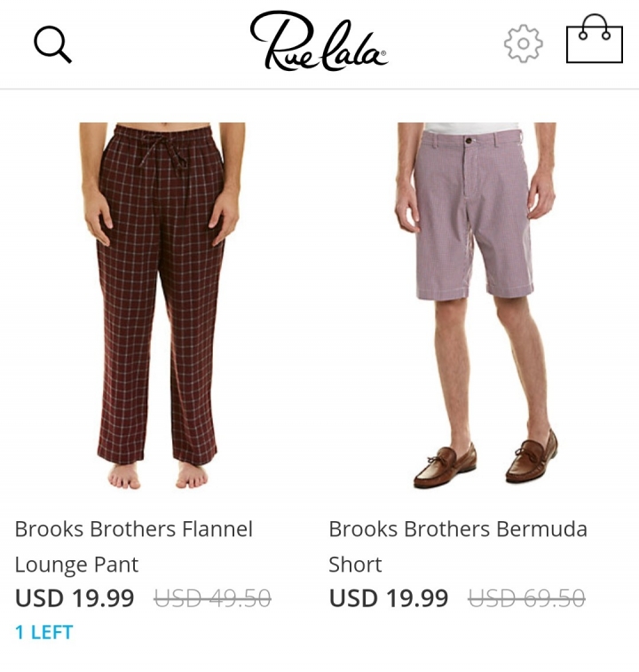Image resolution: width=639 pixels, height=672 pixels.
Task: Click Lounge Pant text in the first title
Action: tap(76, 565)
